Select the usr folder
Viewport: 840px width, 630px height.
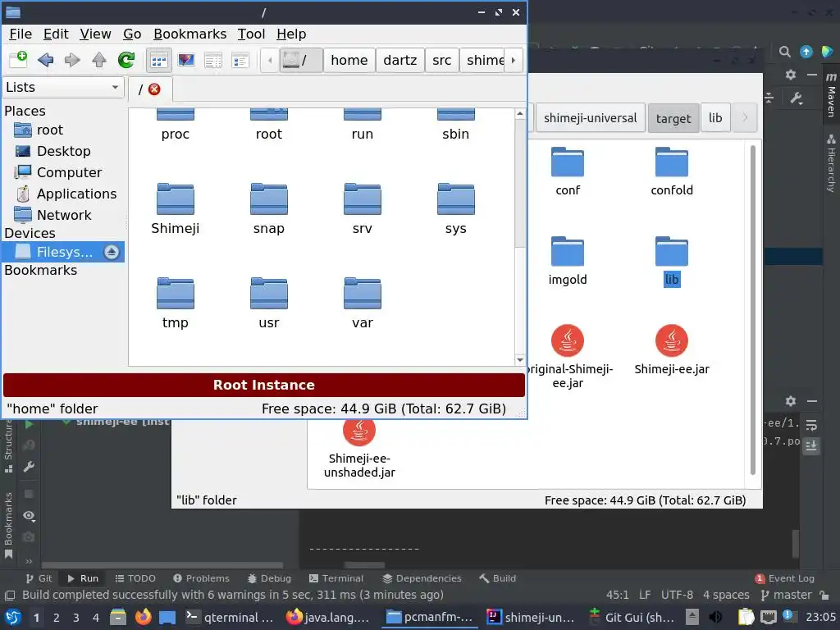coord(269,304)
